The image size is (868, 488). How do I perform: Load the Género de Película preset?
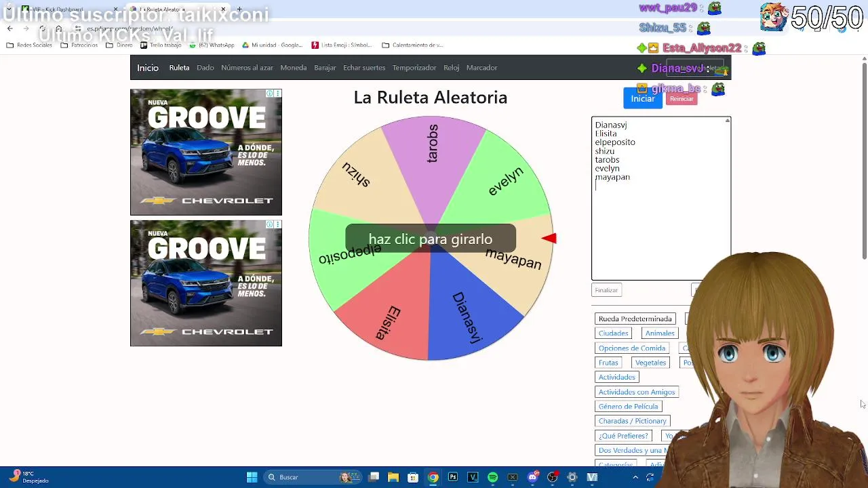629,407
